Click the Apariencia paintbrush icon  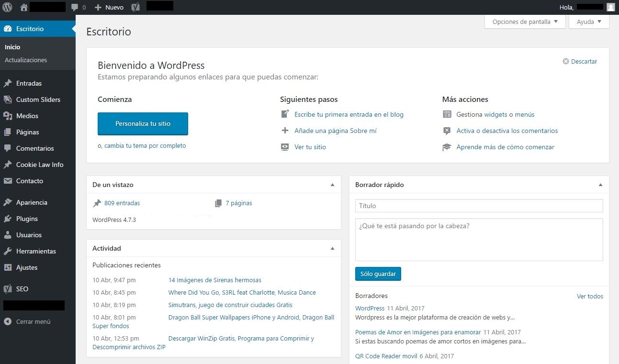[8, 202]
